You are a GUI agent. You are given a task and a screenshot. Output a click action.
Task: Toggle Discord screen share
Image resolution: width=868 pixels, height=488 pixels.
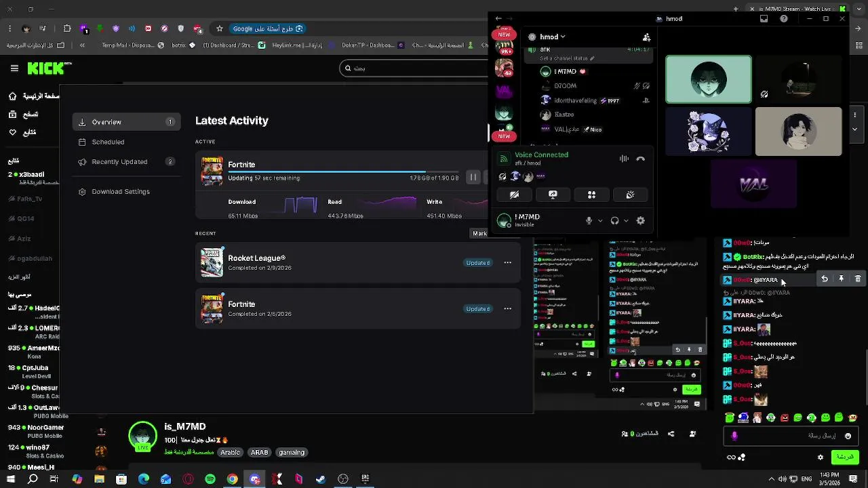coord(553,195)
